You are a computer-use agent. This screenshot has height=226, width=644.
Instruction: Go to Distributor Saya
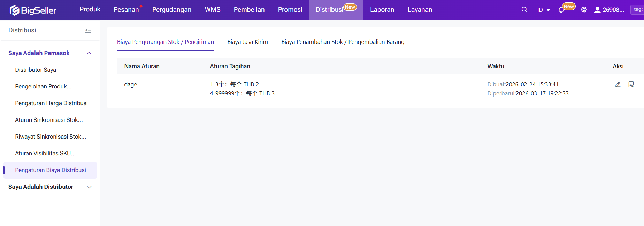coord(36,70)
